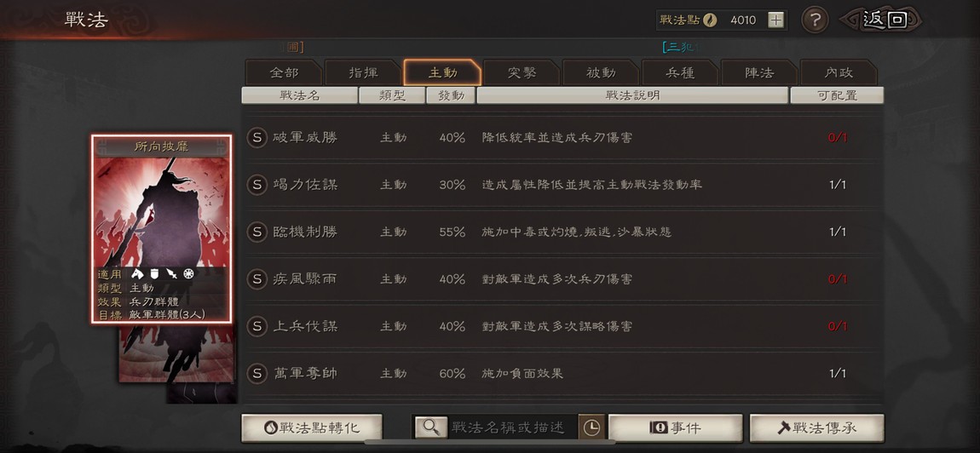Switch to the 突擊 tab

click(522, 72)
